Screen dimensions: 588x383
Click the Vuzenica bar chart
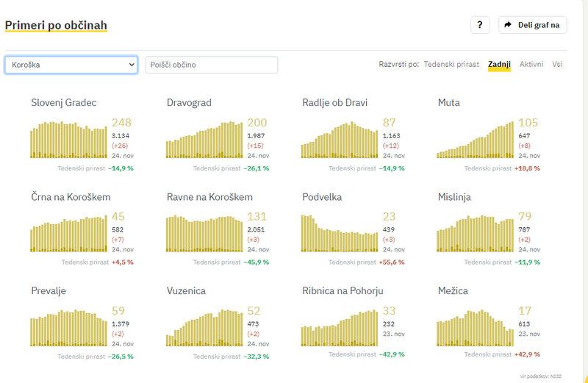[204, 329]
